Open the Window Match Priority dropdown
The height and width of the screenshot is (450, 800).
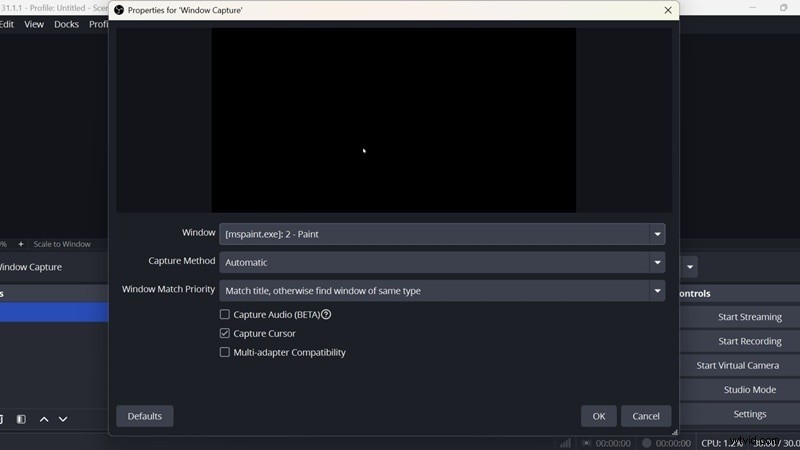[x=441, y=291]
